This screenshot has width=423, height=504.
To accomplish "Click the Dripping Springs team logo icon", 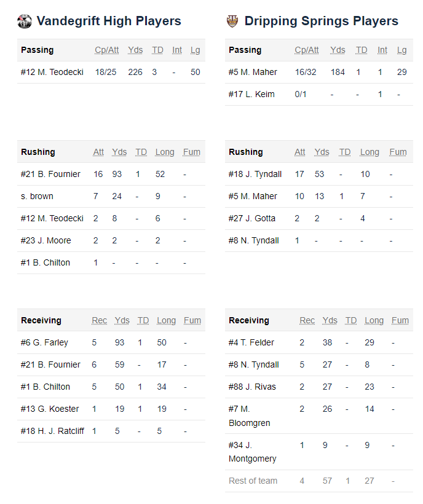I will click(232, 22).
